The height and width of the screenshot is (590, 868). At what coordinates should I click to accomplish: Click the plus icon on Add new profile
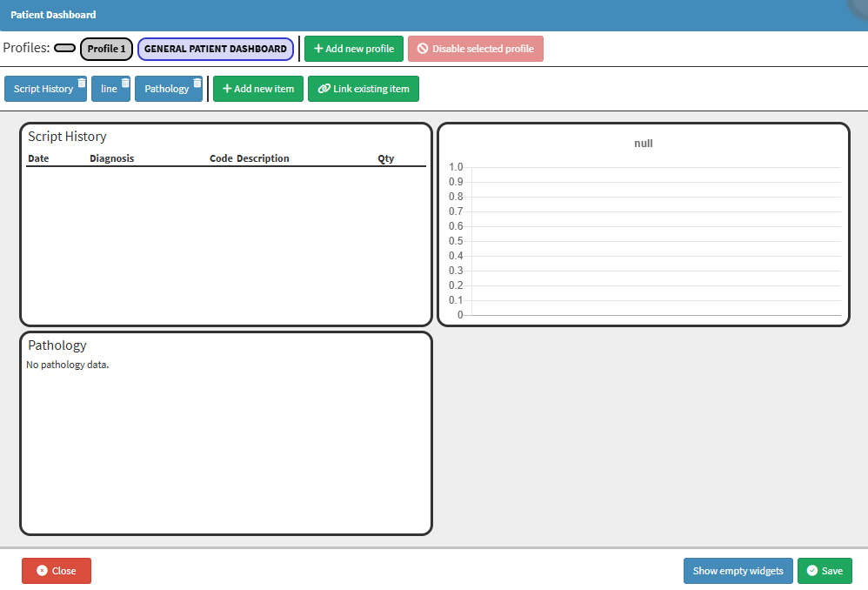(x=318, y=49)
